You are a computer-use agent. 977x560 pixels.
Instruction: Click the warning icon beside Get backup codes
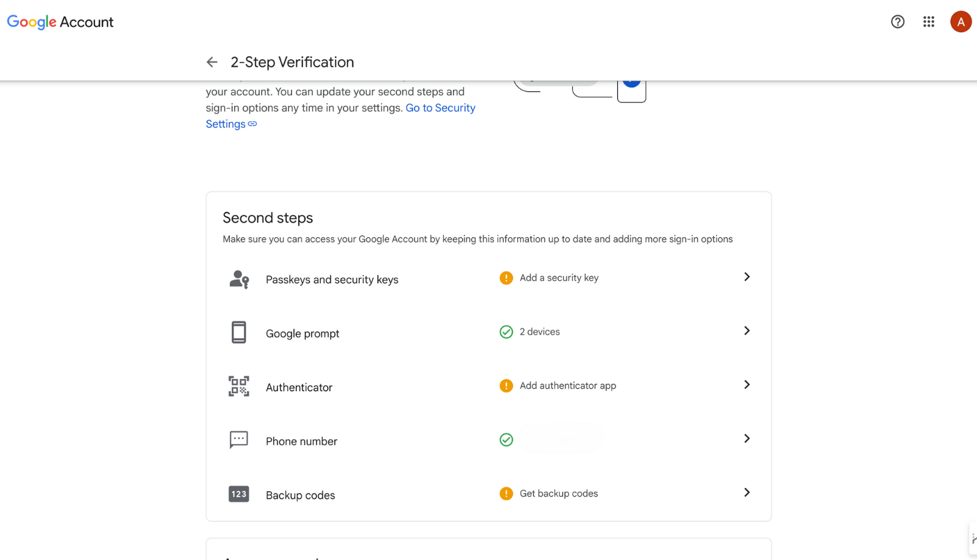506,493
